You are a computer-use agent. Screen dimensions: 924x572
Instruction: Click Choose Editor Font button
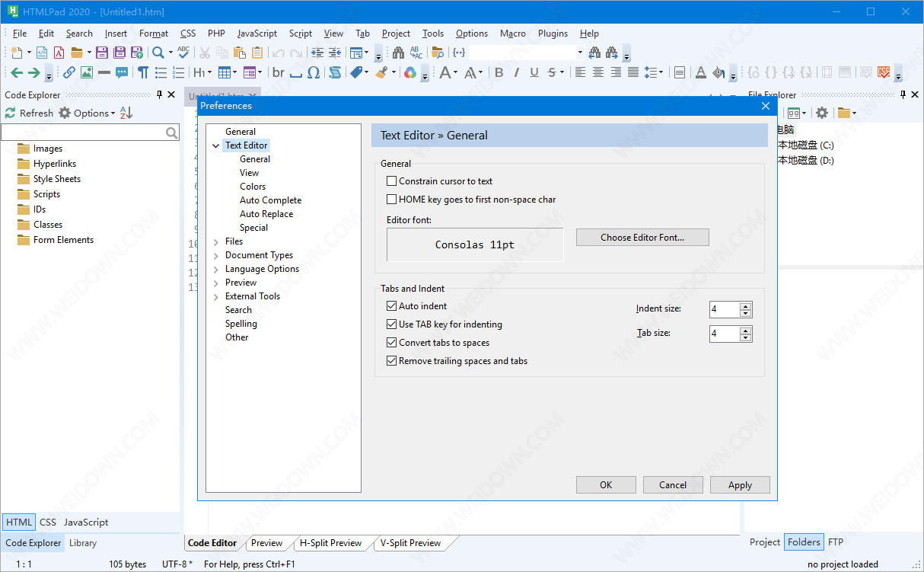tap(642, 238)
